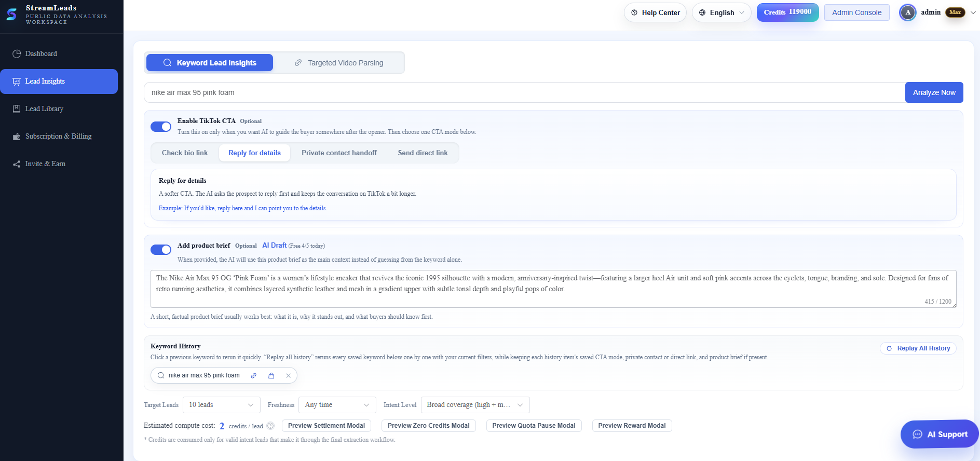Click the keyword search input field
The image size is (980, 461).
[524, 92]
